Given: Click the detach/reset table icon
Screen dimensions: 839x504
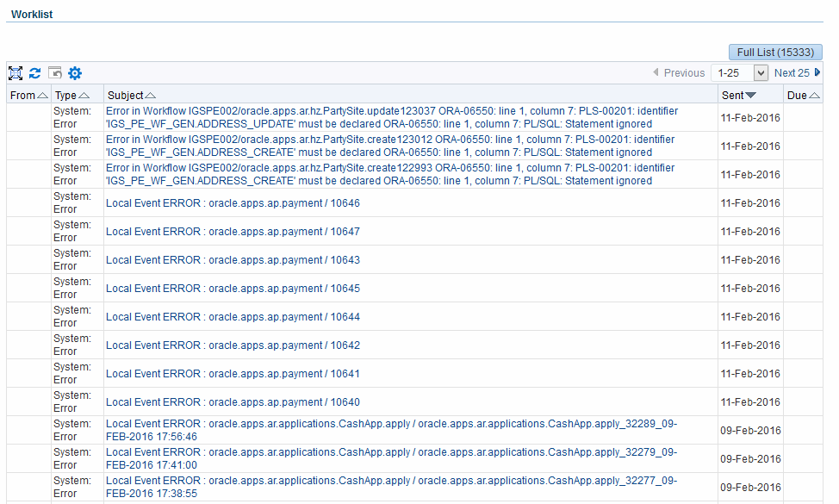Looking at the screenshot, I should pos(55,73).
